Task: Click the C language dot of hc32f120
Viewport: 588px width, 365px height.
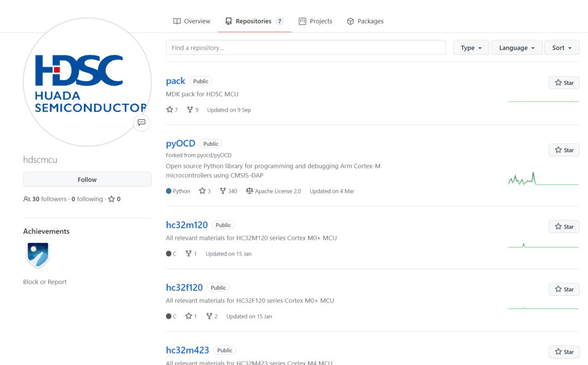Action: click(169, 316)
